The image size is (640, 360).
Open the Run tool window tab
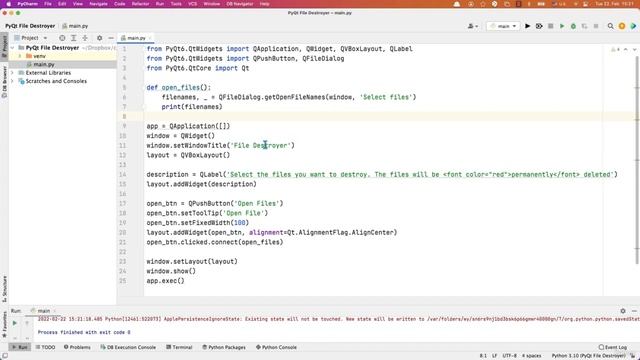click(20, 347)
